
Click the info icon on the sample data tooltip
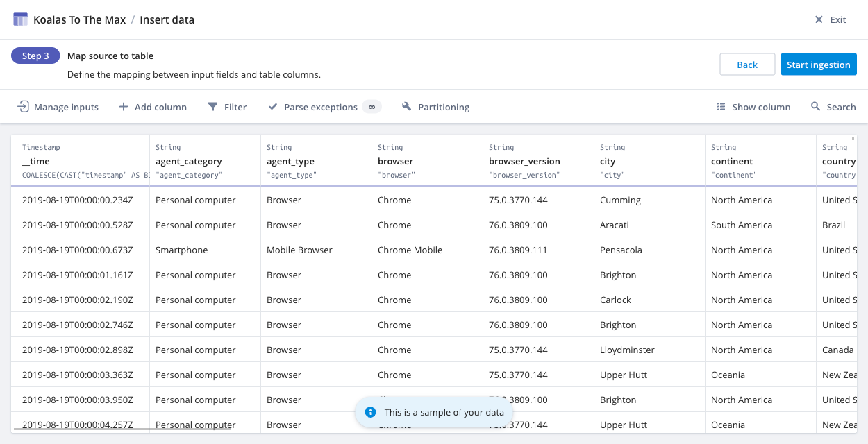(x=370, y=411)
